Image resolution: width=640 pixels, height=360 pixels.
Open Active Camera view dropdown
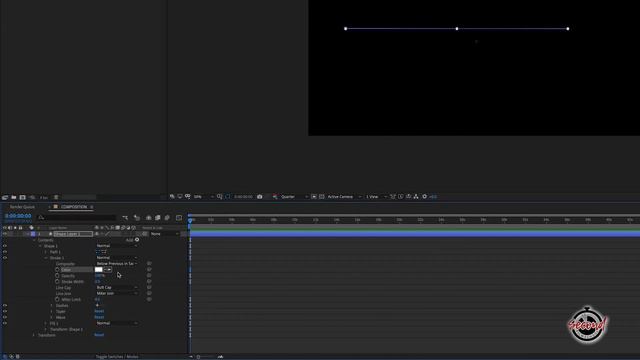coord(344,197)
